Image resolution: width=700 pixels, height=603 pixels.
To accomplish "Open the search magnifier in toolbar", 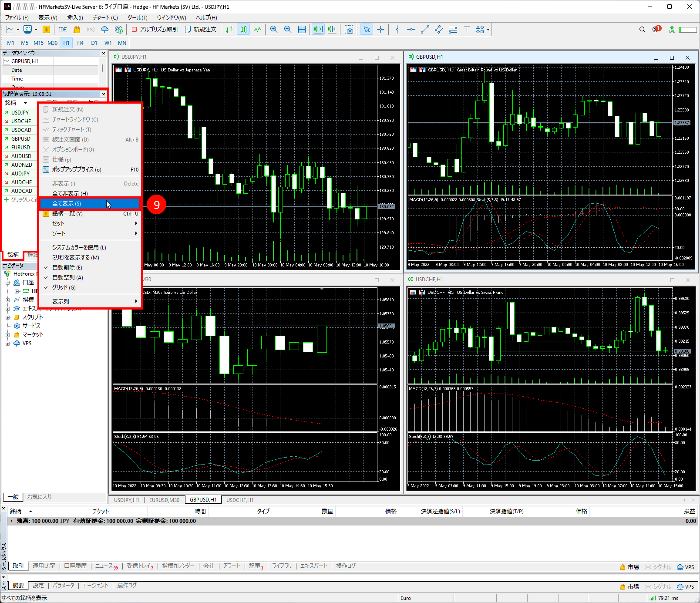I will tap(642, 30).
